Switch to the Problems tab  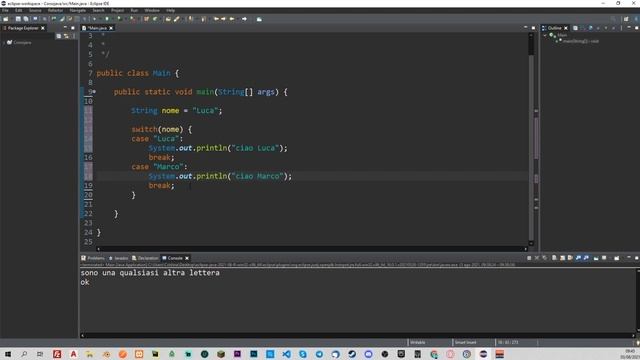coord(93,258)
